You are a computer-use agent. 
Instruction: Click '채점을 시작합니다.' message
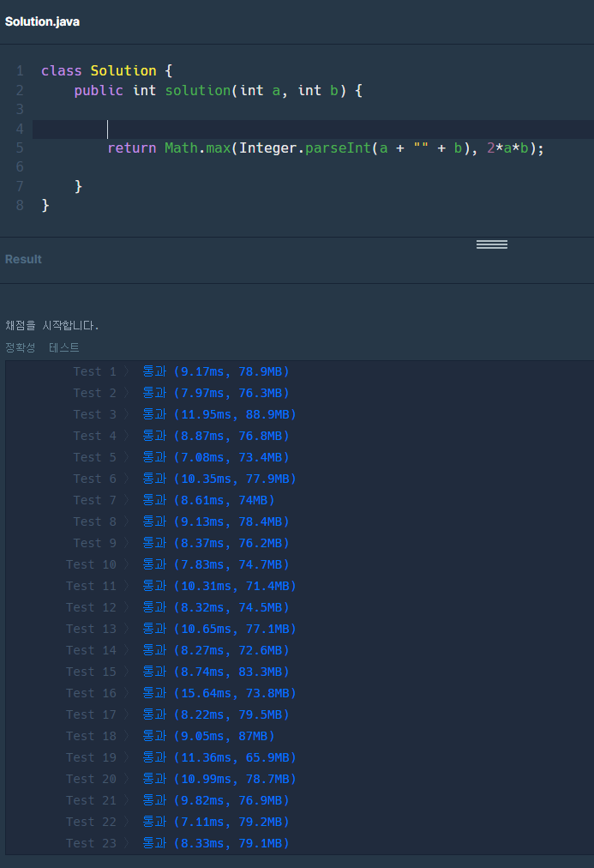click(52, 326)
